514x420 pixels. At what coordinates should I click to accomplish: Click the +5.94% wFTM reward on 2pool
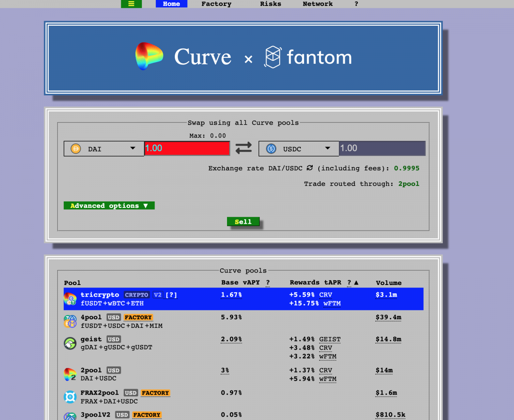pyautogui.click(x=313, y=379)
